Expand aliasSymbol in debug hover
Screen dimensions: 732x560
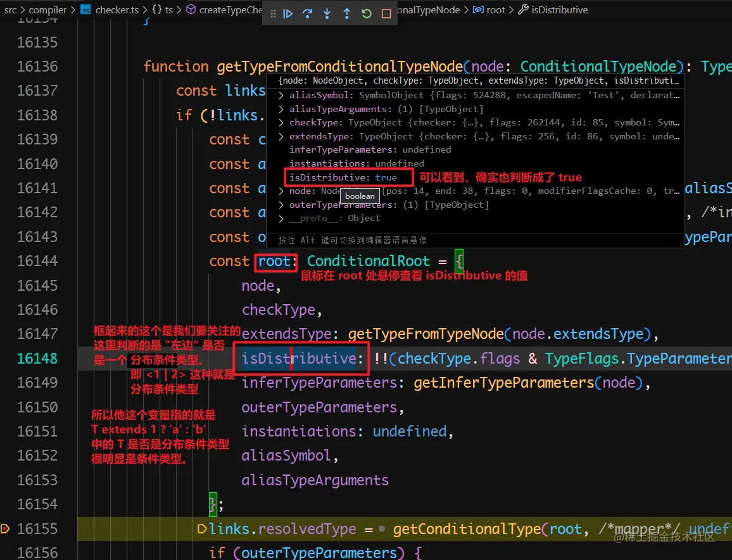coord(281,95)
